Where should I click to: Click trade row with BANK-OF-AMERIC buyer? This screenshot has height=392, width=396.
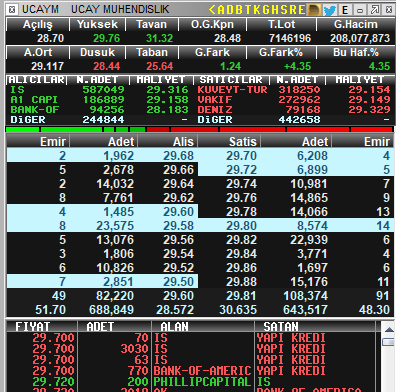point(191,371)
